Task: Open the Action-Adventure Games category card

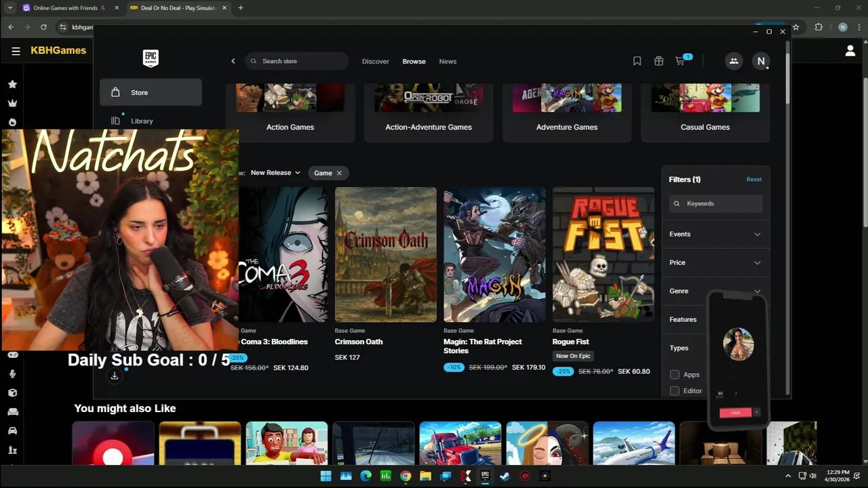Action: [429, 113]
